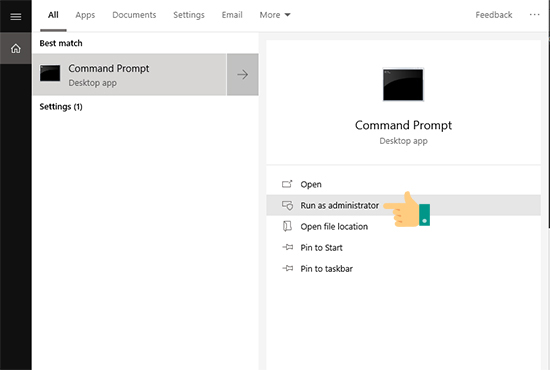Select the Home icon in sidebar
This screenshot has width=550, height=370.
point(15,48)
